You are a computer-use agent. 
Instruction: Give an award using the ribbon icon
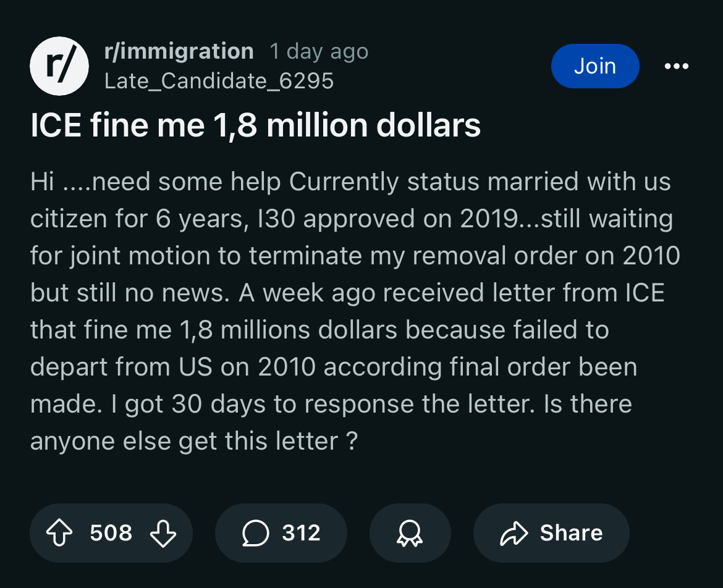click(x=410, y=533)
